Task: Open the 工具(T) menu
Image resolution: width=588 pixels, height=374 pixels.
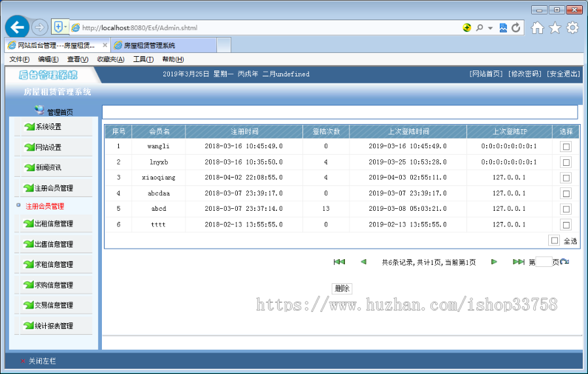Action: click(x=143, y=59)
